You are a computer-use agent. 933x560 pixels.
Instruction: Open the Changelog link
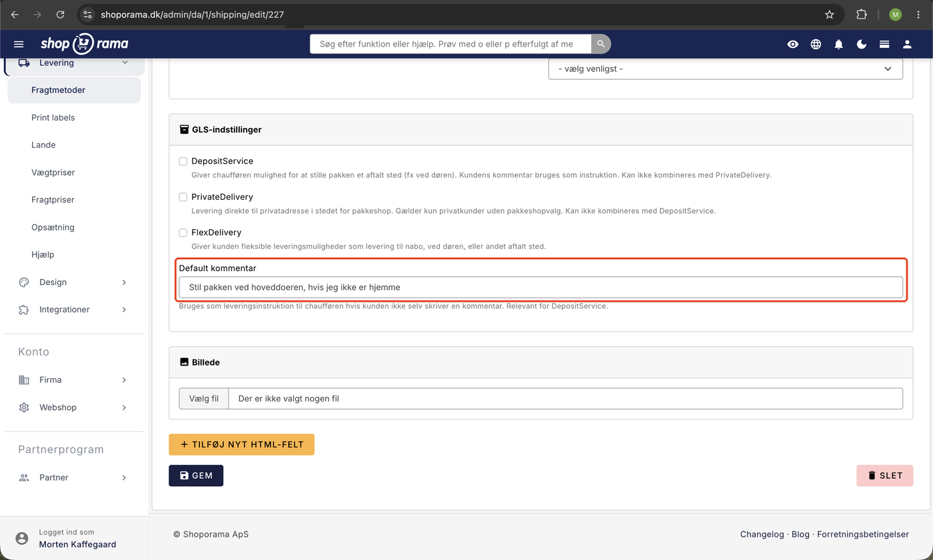click(762, 534)
